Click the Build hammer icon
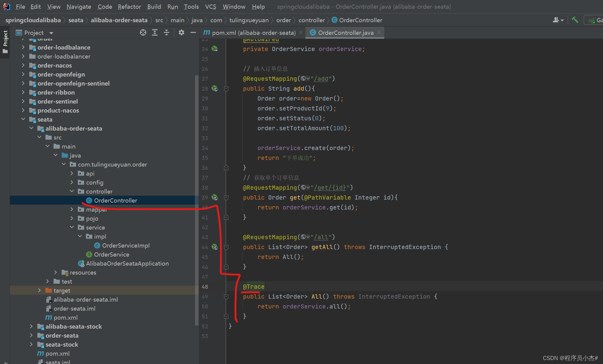This screenshot has height=364, width=603. coord(574,20)
